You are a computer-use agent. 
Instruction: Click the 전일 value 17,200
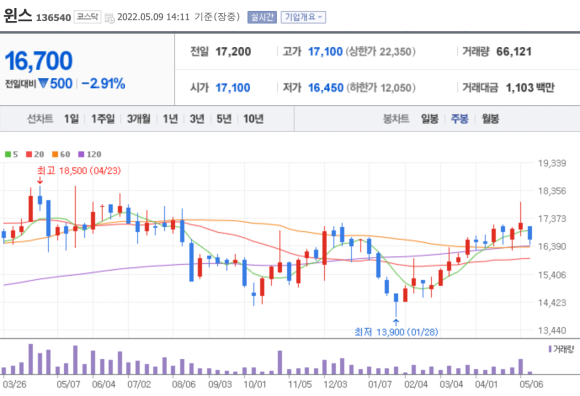pyautogui.click(x=233, y=52)
